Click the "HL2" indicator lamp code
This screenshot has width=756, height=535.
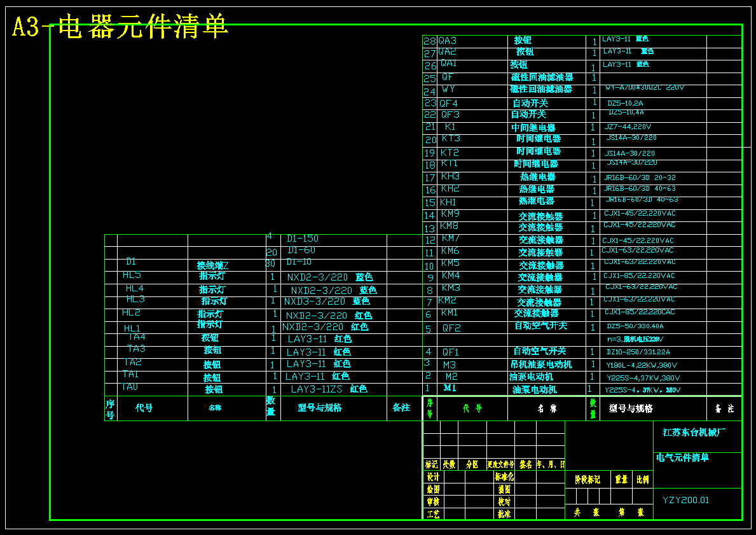131,312
